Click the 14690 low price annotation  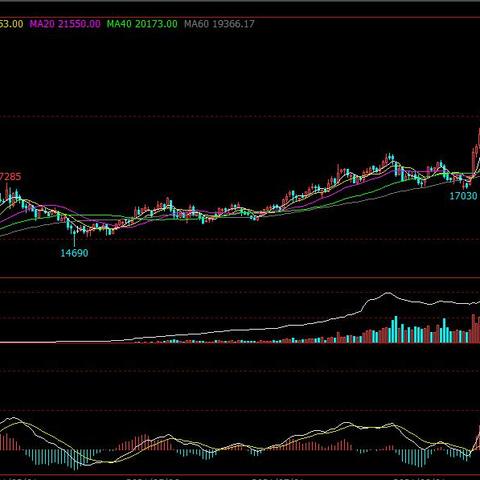point(74,253)
